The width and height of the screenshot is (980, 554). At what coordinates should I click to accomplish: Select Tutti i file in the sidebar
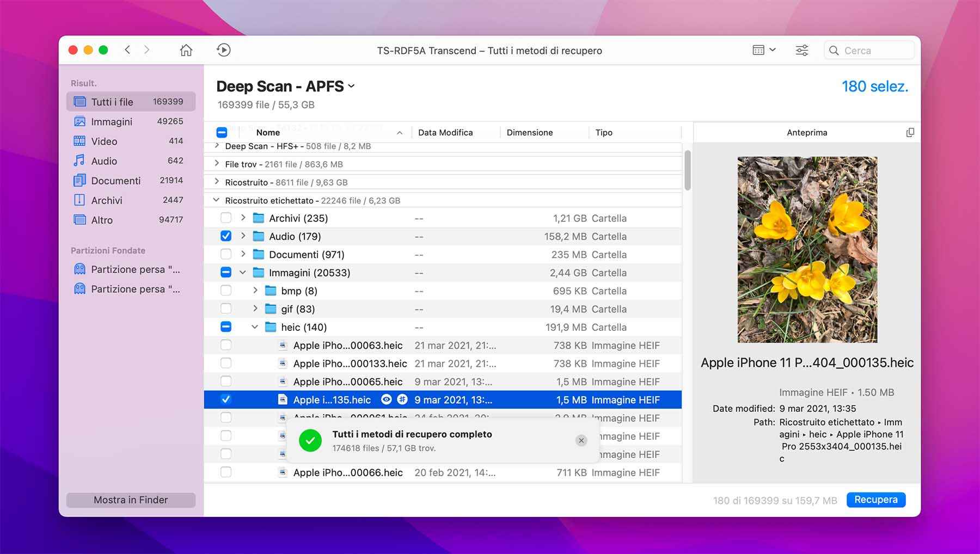(131, 102)
